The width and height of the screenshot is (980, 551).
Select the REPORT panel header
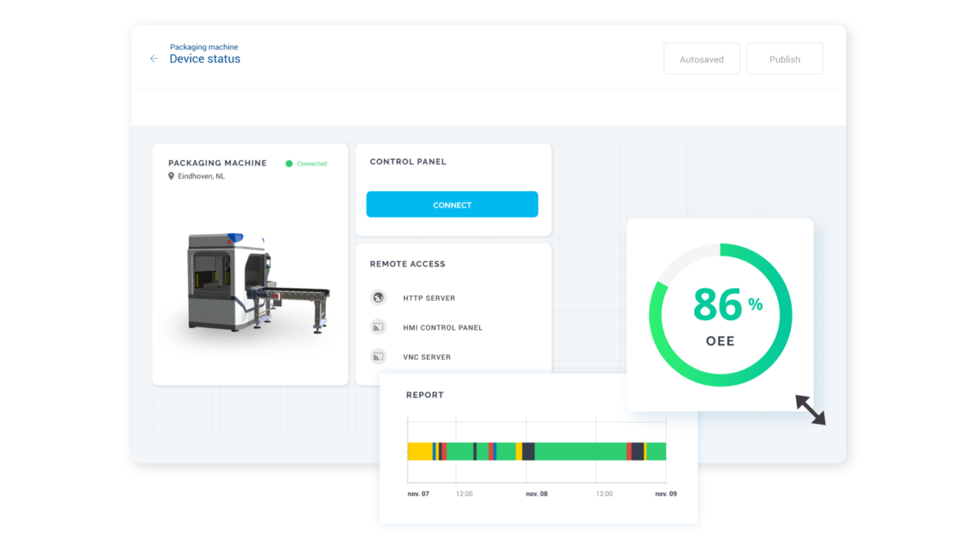tap(425, 395)
